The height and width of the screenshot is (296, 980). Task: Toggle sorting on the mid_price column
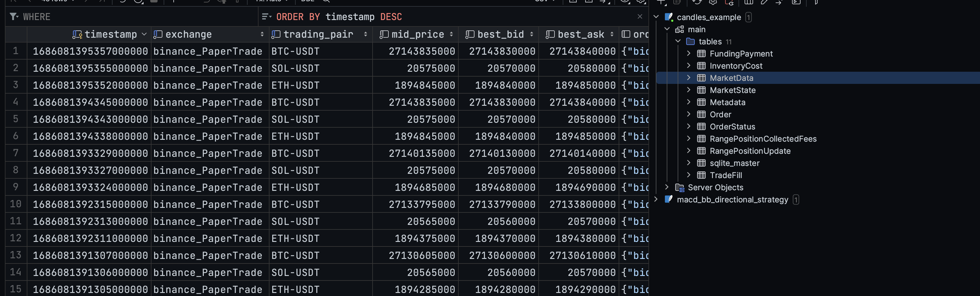[451, 34]
